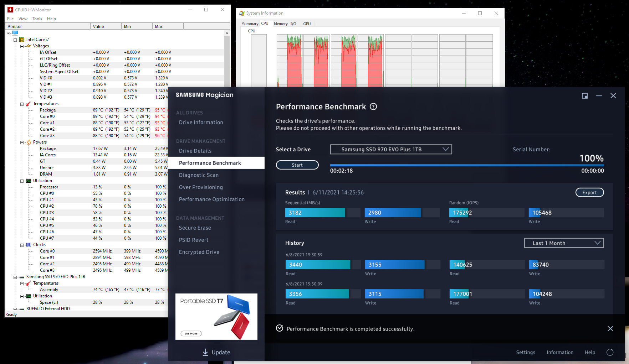
Task: Open the Help menu in HWMonitor
Action: pos(51,19)
